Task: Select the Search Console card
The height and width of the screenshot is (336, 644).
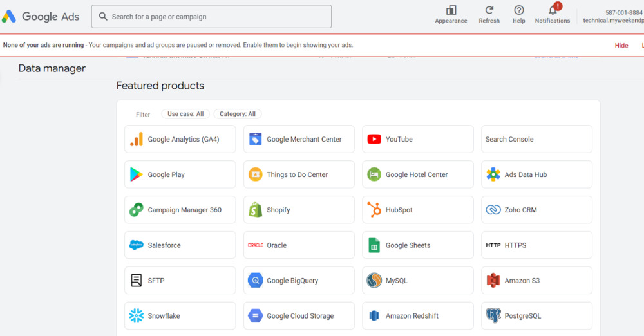Action: pyautogui.click(x=536, y=139)
